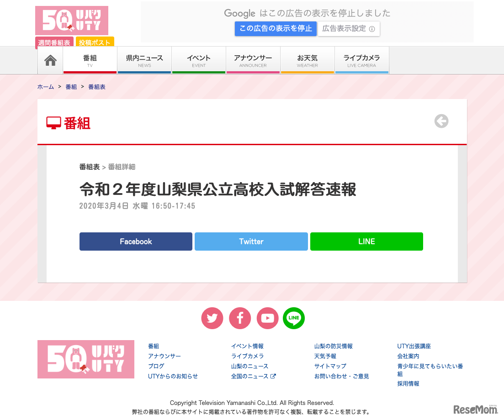Click the TV monitor icon beside 番組 heading
Viewport: 504px width, 420px height.
pyautogui.click(x=53, y=122)
